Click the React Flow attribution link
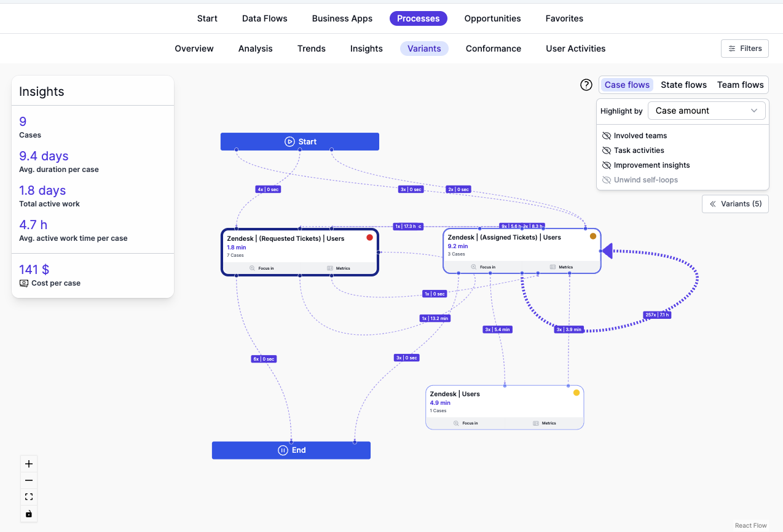Screen dimensions: 783x532 pyautogui.click(x=750, y=525)
